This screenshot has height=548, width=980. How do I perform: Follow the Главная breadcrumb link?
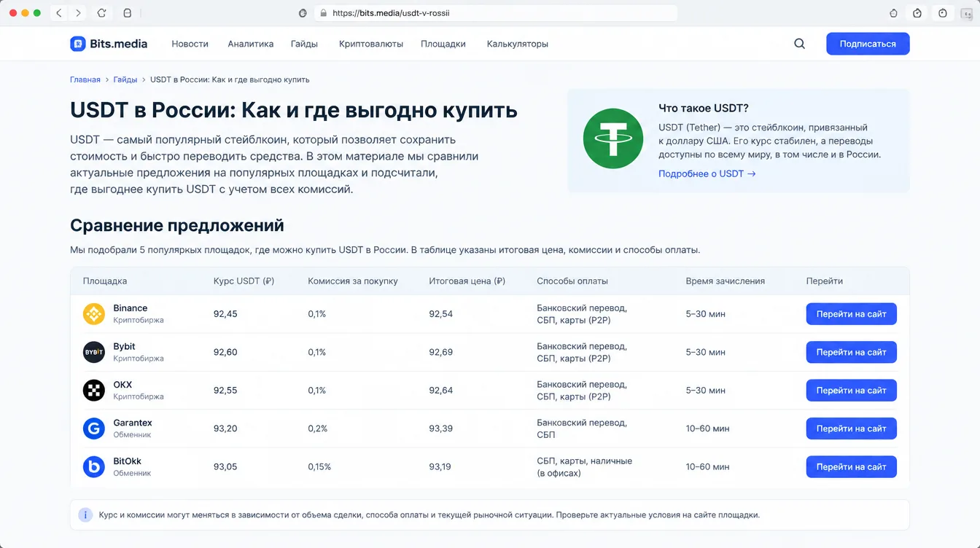(x=85, y=79)
